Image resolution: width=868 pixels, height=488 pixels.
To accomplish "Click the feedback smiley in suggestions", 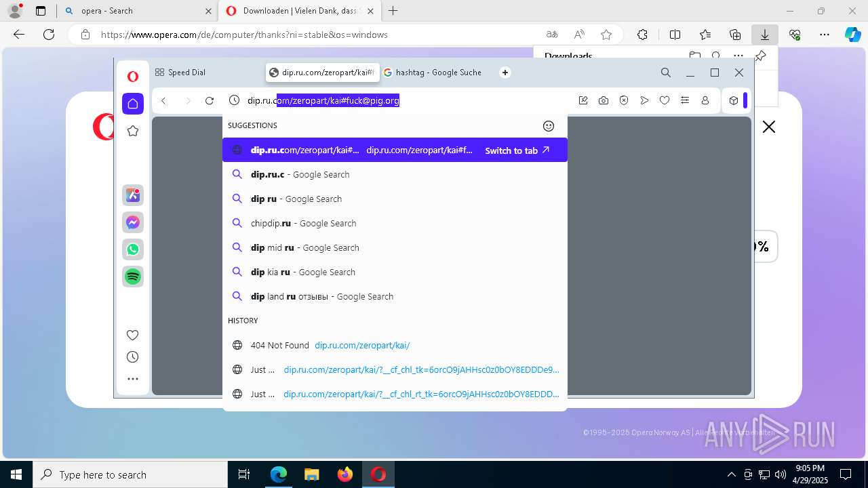I will [x=549, y=125].
